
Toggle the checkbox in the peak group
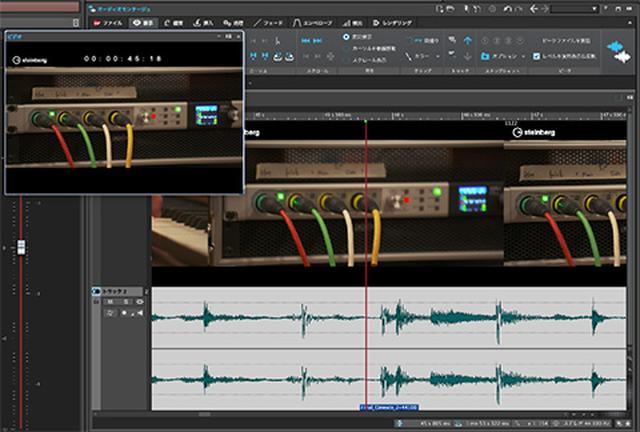(537, 56)
